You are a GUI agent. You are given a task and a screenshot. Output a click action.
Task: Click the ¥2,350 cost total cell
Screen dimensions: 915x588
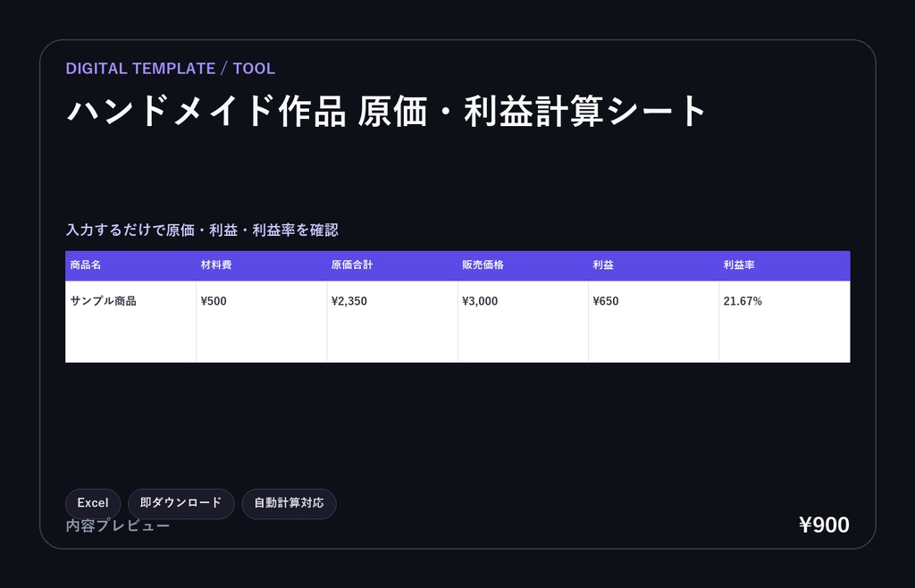[x=392, y=322]
